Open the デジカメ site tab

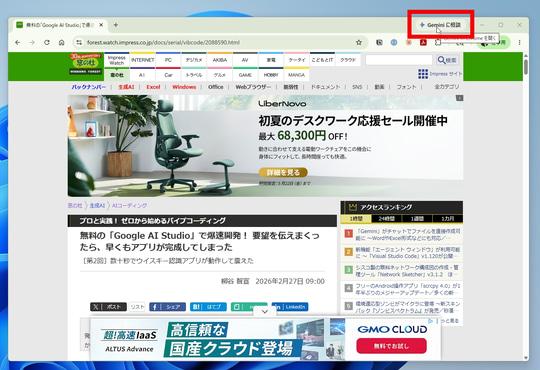(x=194, y=60)
